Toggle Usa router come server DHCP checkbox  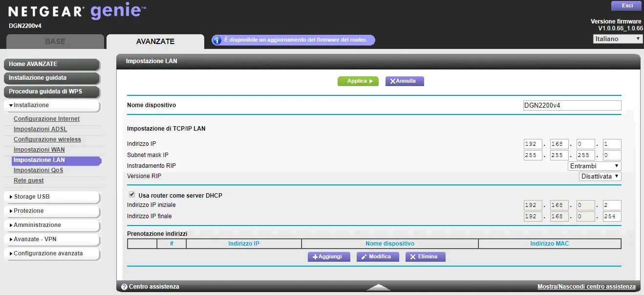(x=131, y=194)
